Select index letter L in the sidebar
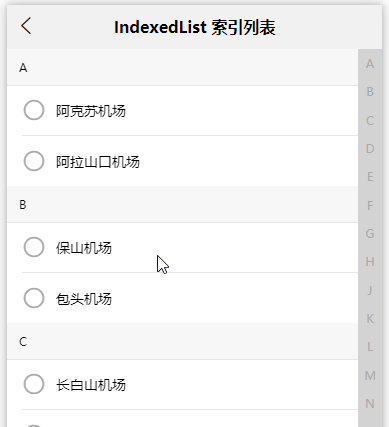The image size is (389, 427). [x=370, y=347]
